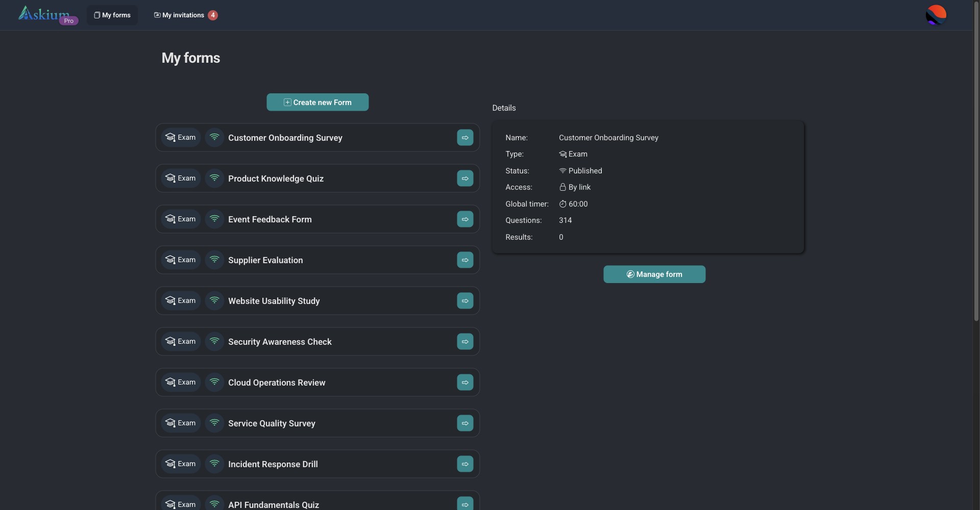Click published status icon of Security Awareness Check

coord(214,341)
